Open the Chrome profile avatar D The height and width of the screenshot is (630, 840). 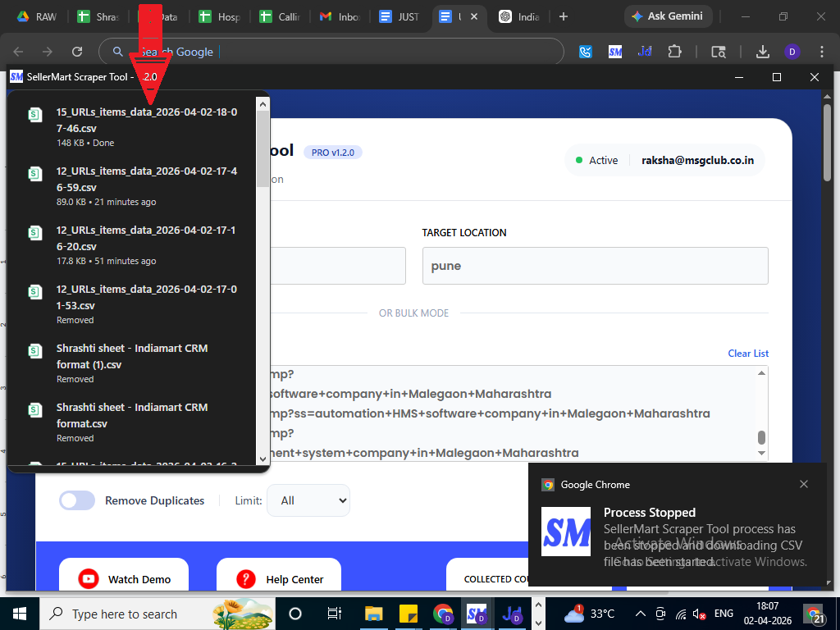coord(792,52)
